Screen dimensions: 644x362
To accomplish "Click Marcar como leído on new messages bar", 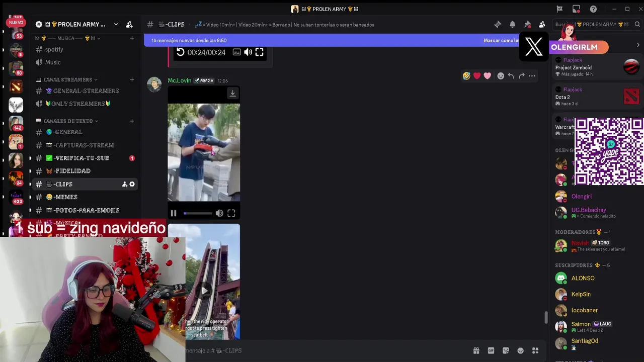I will (x=501, y=40).
